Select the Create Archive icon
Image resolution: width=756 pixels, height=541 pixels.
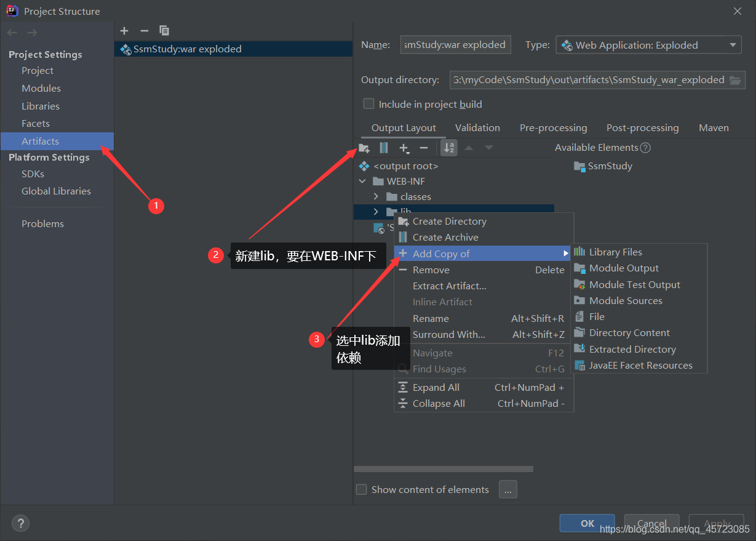point(383,148)
